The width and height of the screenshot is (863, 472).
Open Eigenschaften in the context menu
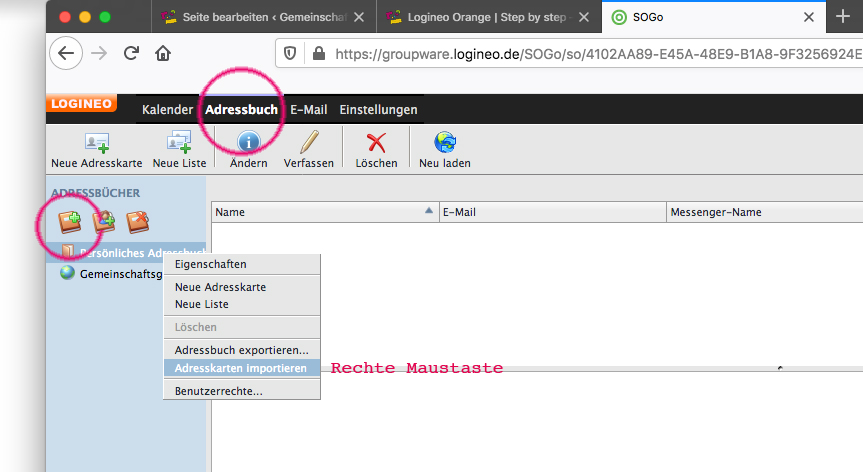coord(210,264)
